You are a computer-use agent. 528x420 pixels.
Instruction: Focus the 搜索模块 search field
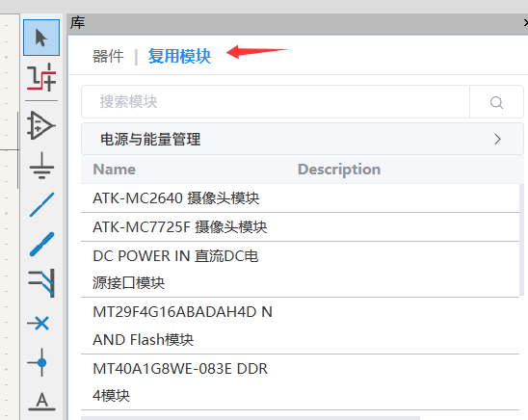pyautogui.click(x=276, y=102)
